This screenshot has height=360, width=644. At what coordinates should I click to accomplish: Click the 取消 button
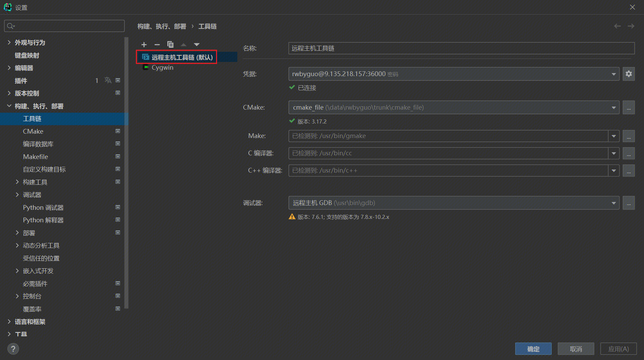pyautogui.click(x=576, y=349)
